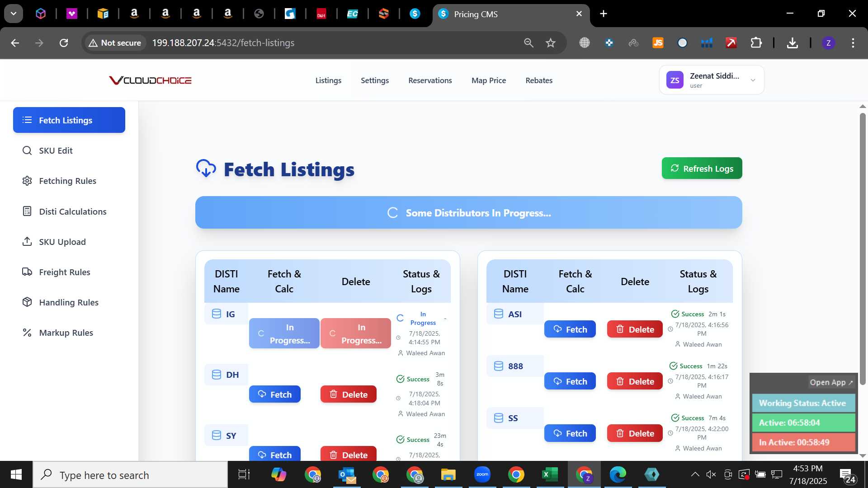Delete the SY distributor listings
Screen dimensions: 868x488
tap(348, 454)
